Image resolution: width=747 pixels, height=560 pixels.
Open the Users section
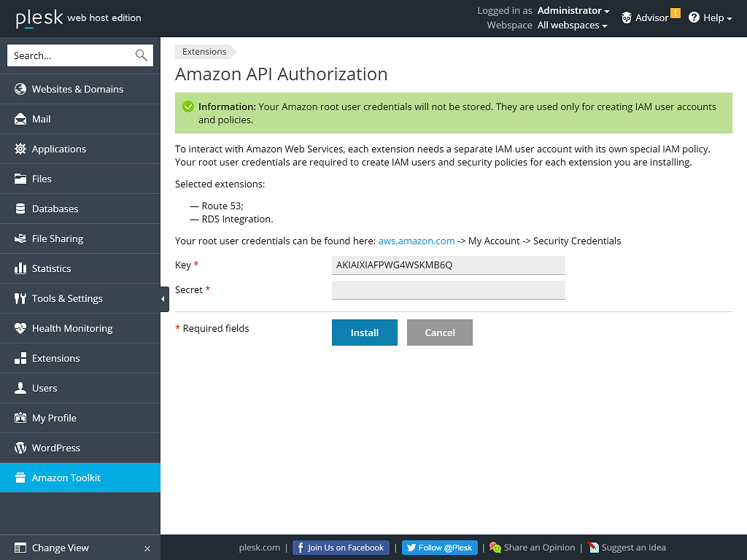point(80,388)
